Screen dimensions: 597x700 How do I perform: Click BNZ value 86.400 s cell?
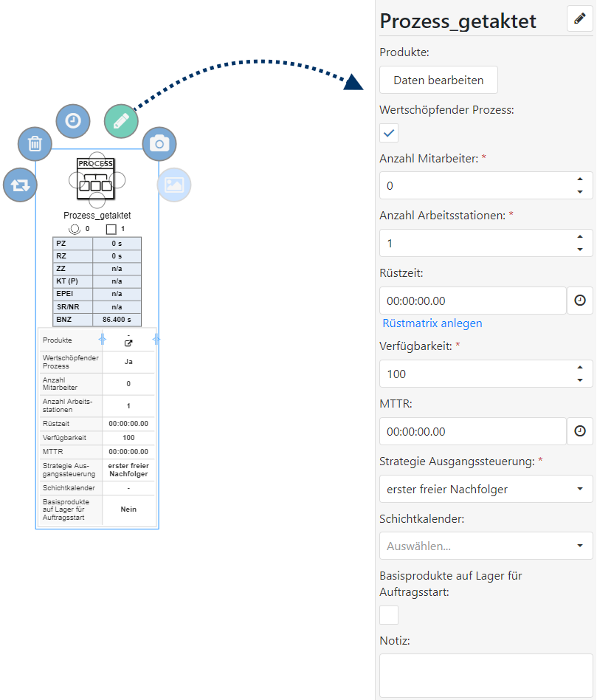point(117,320)
